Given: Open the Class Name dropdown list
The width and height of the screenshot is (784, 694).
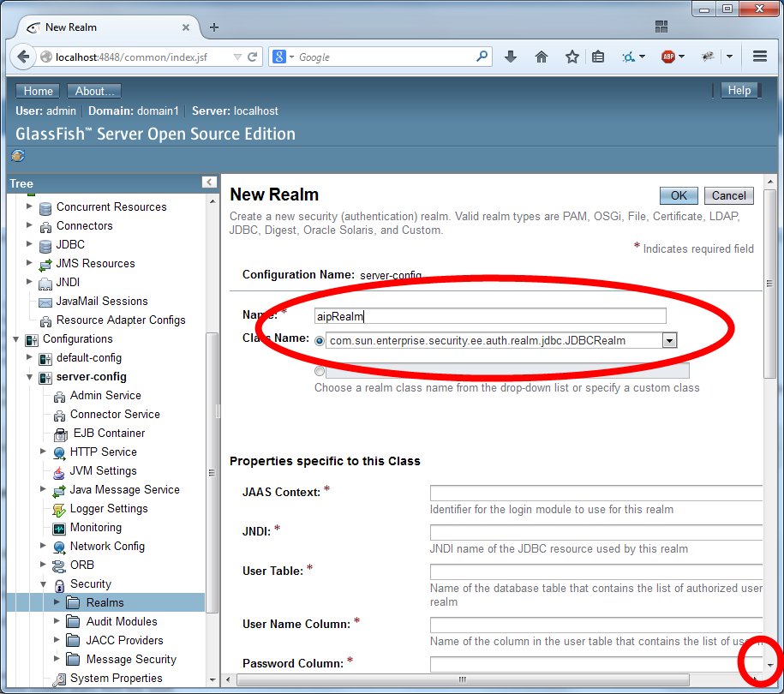Looking at the screenshot, I should pos(670,341).
